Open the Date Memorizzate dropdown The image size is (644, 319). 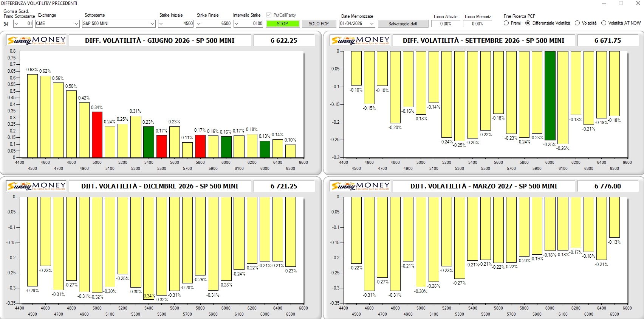pos(372,23)
